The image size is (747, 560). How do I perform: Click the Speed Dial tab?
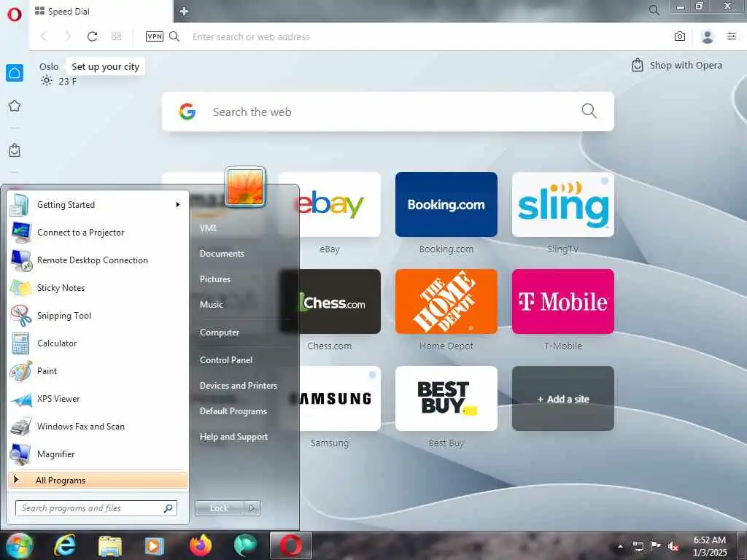[101, 12]
